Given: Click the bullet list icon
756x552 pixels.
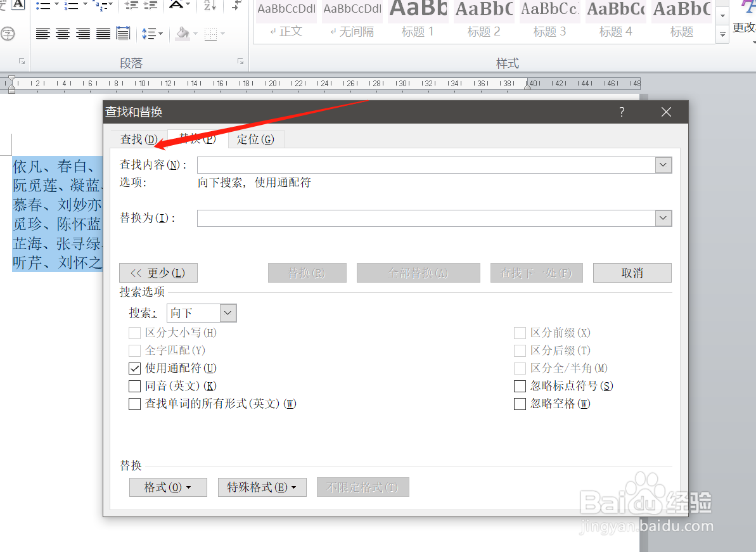Looking at the screenshot, I should (43, 5).
